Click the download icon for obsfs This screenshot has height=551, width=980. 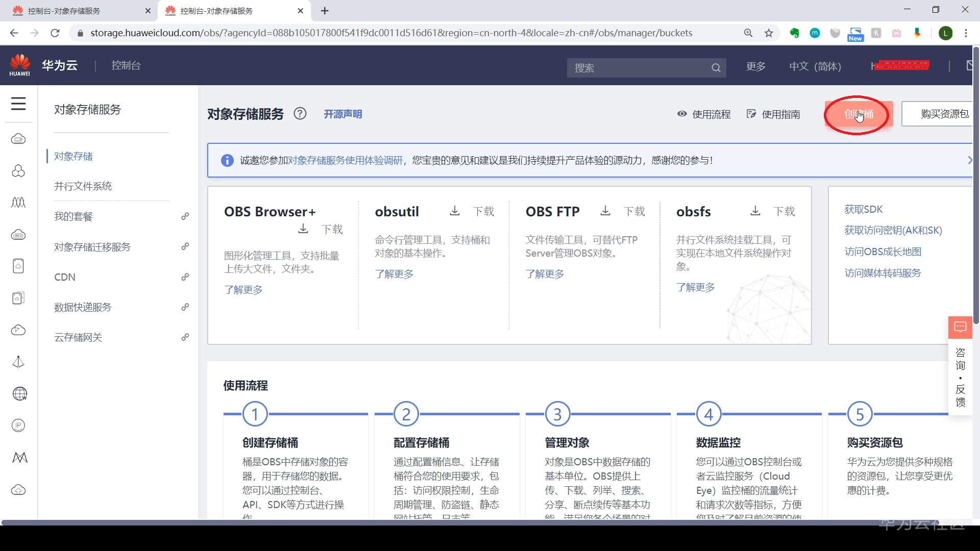[x=755, y=211]
